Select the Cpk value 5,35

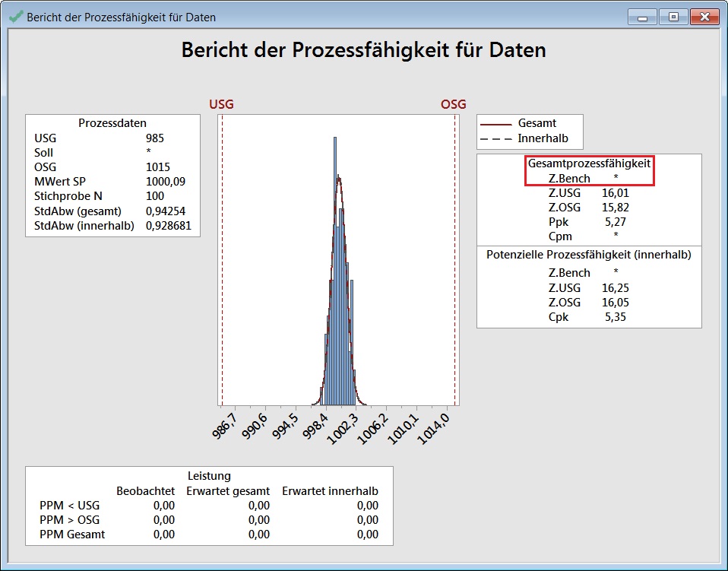click(616, 317)
